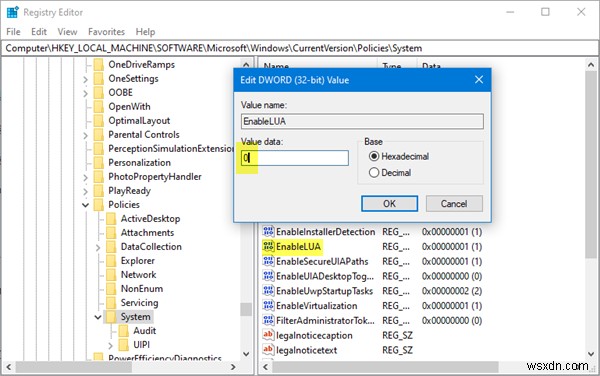Screen dimensions: 600x376
Task: Cancel the Edit DWORD dialog
Action: coord(454,203)
